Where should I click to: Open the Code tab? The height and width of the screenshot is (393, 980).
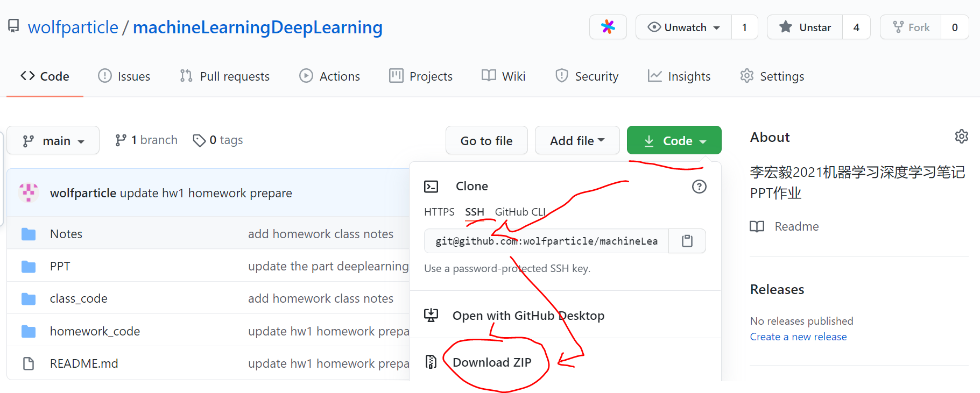[x=45, y=76]
